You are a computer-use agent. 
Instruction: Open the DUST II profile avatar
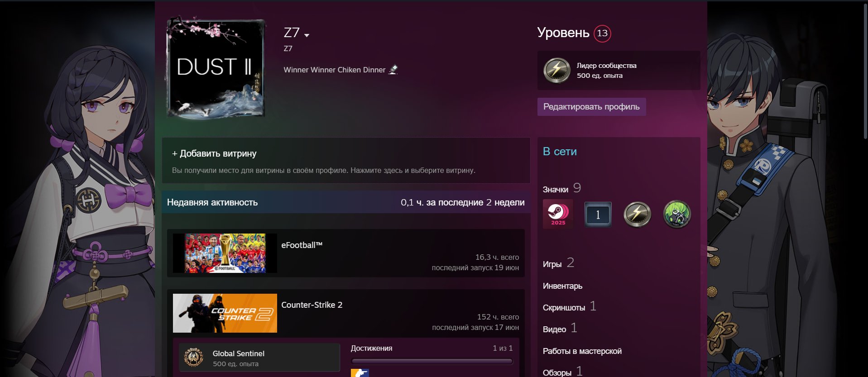click(216, 69)
